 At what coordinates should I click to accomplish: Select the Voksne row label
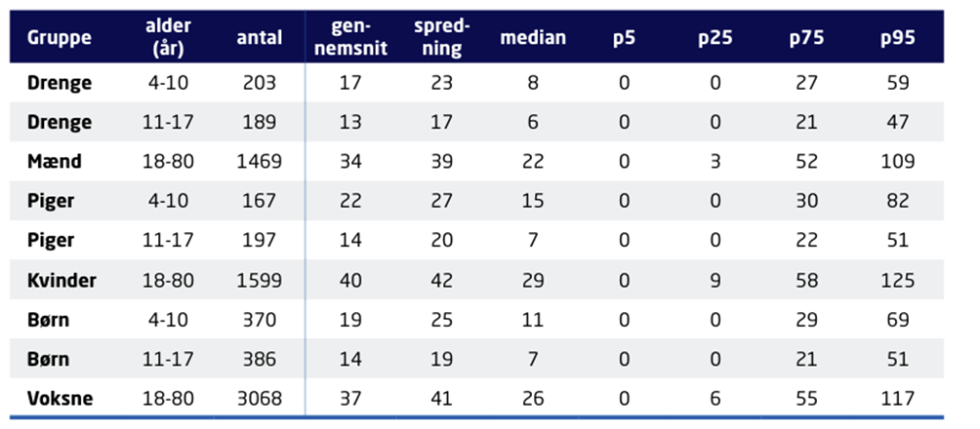[x=60, y=399]
